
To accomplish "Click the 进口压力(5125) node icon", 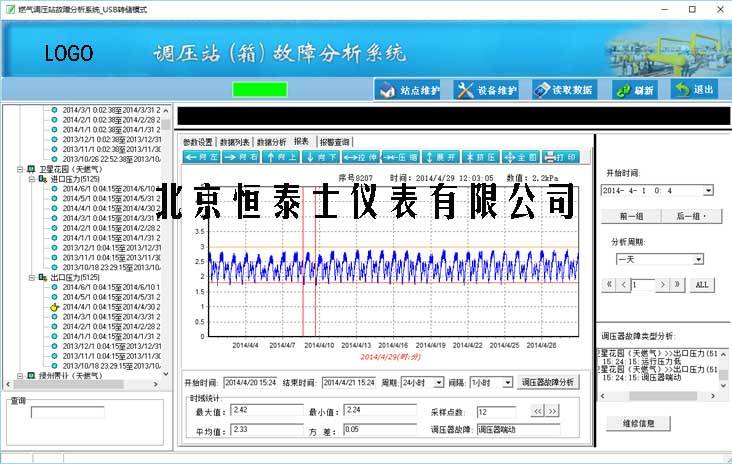I will click(42, 179).
